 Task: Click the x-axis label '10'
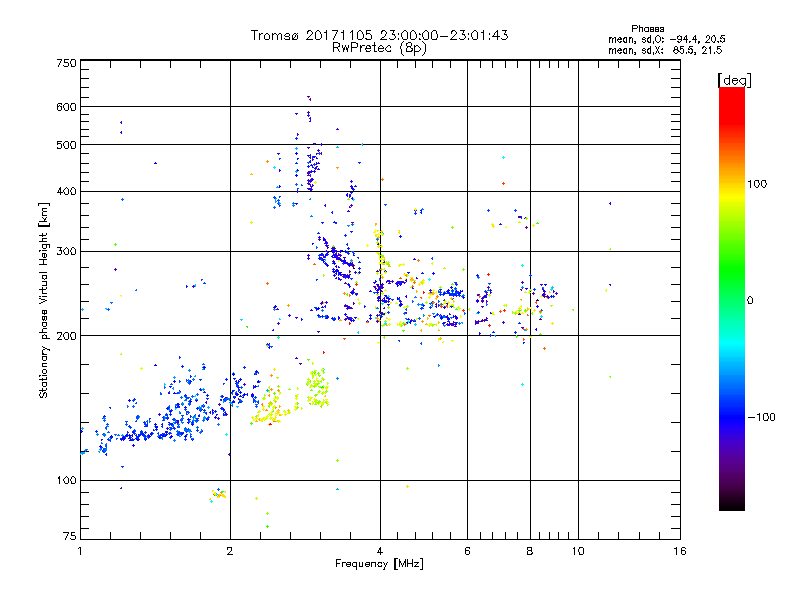[x=578, y=551]
